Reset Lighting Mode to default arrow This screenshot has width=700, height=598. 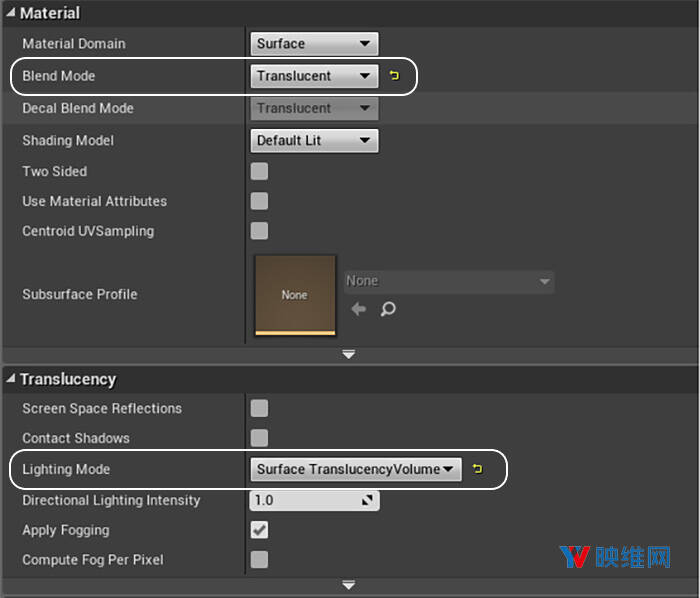[x=477, y=469]
